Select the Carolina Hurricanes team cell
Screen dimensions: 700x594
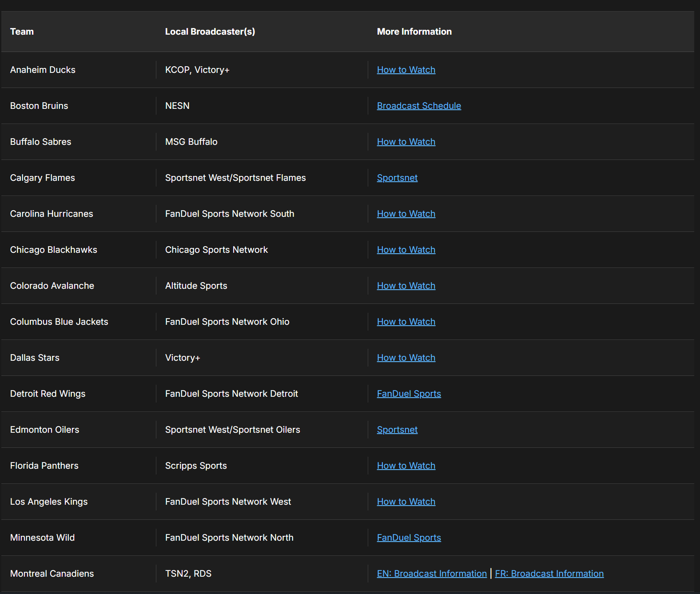tap(79, 214)
